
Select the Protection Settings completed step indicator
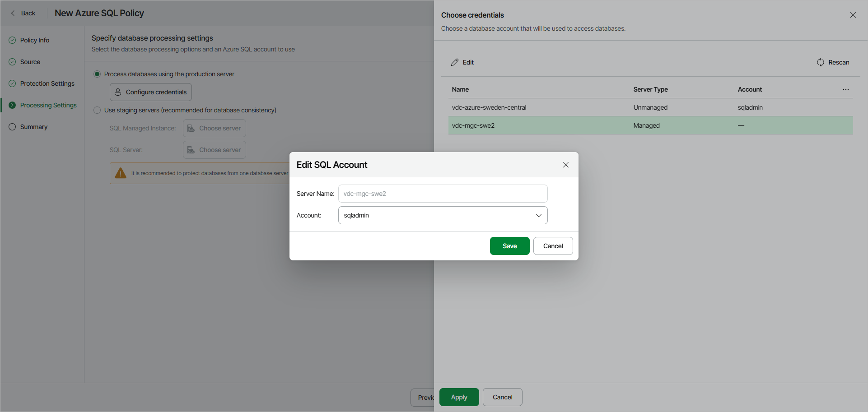click(x=12, y=83)
